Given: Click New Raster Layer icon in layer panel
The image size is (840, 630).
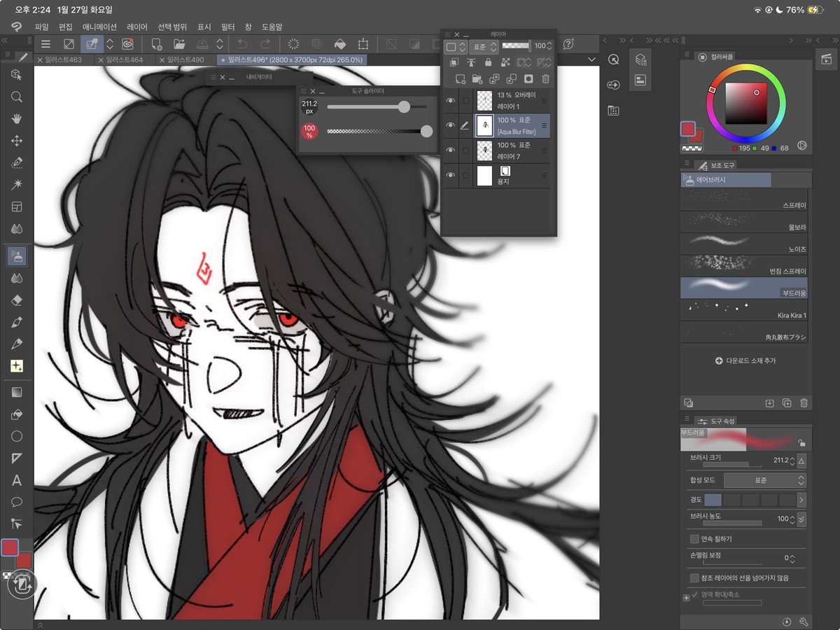Looking at the screenshot, I should (x=460, y=79).
